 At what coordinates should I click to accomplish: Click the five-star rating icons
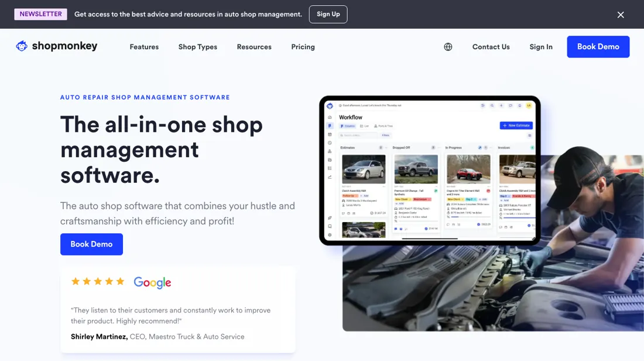[98, 281]
